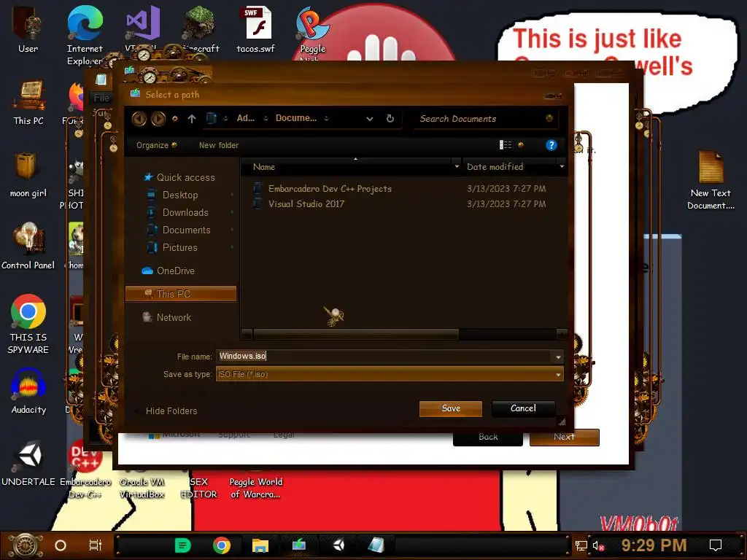Click the Next button in the setup window
This screenshot has height=560, width=747.
pos(565,437)
